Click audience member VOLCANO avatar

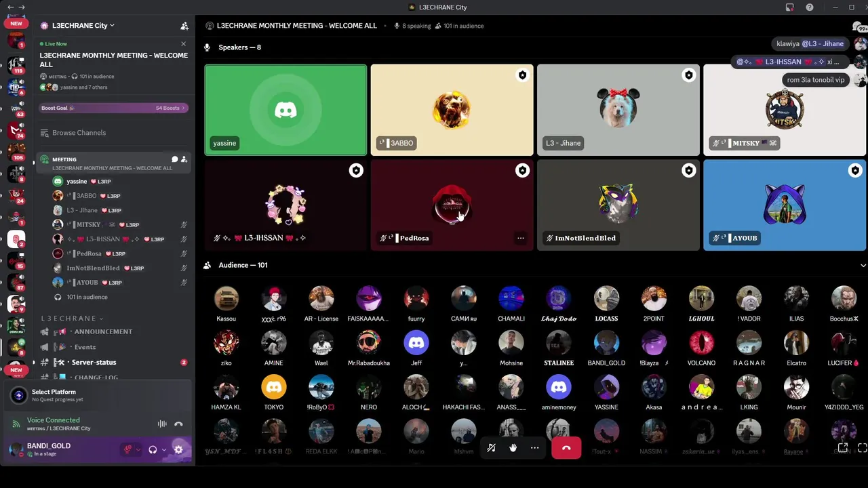tap(701, 343)
